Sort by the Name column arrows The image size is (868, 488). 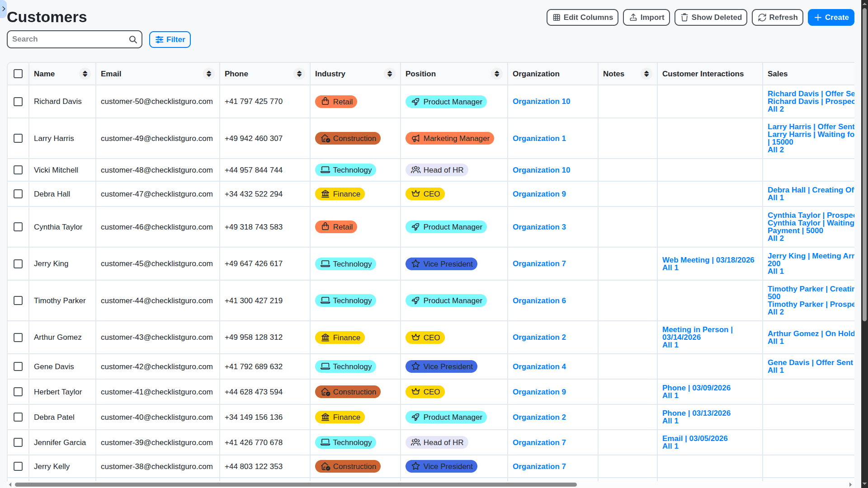85,74
